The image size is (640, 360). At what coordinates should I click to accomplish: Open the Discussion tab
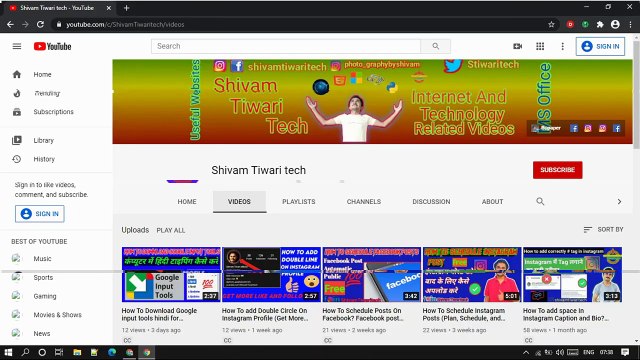point(431,202)
